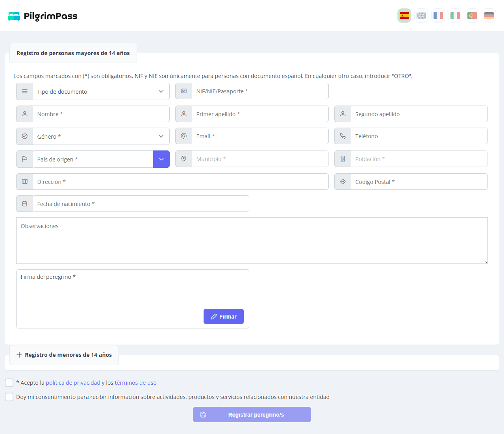Click the postal code diamond icon
This screenshot has height=434, width=504.
pyautogui.click(x=343, y=182)
